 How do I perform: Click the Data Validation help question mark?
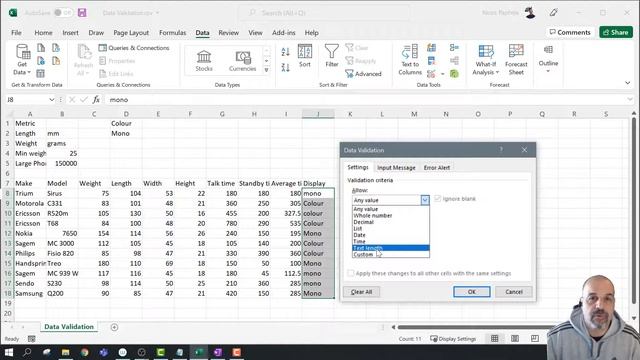501,150
